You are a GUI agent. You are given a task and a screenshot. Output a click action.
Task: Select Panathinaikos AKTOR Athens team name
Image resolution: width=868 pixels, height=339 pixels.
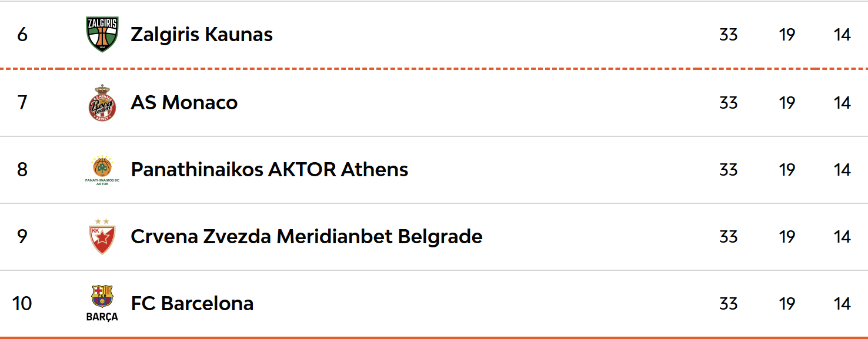point(269,170)
